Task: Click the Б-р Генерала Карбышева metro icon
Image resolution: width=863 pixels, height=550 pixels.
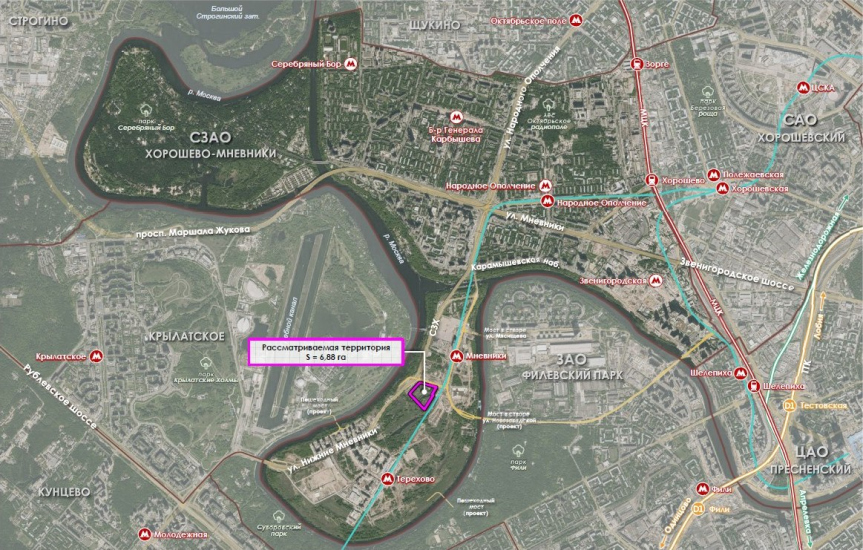Action: click(456, 117)
